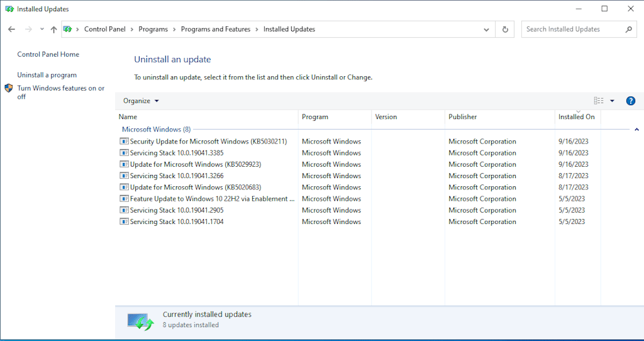Viewport: 644px width, 341px height.
Task: Click the 9/16/2023 date for KB5030211
Action: click(574, 142)
